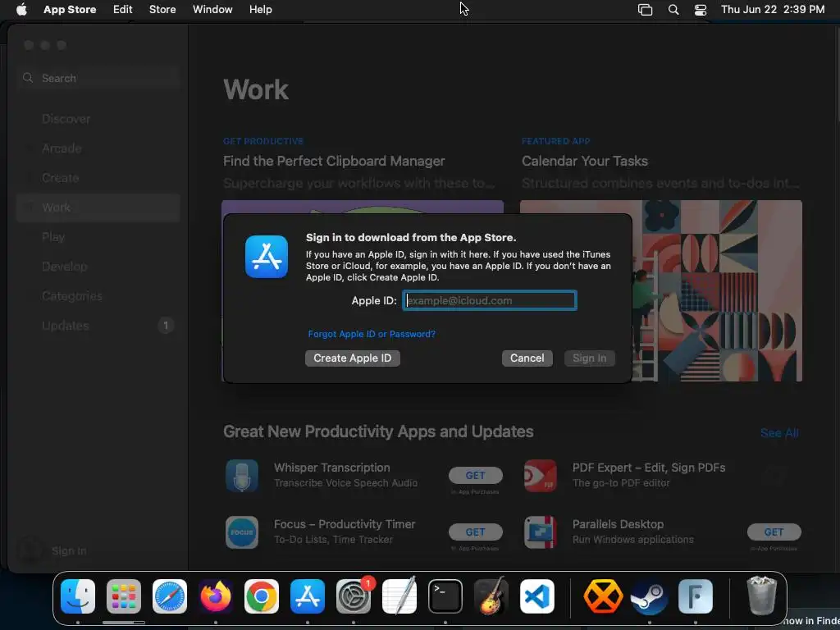This screenshot has height=630, width=840.
Task: Select Work in the sidebar
Action: coord(98,208)
